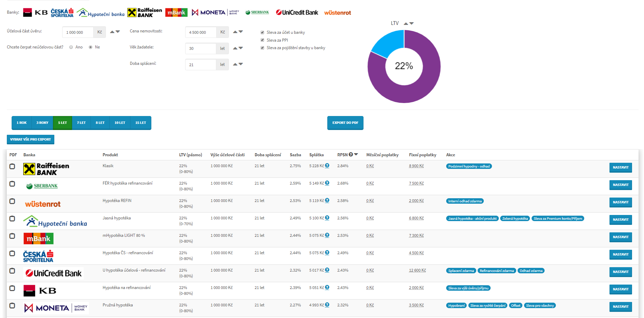Viewport: 644px width, 318px height.
Task: Click NASTAVIT for MONETA Pružná hypotéka
Action: pos(621,307)
